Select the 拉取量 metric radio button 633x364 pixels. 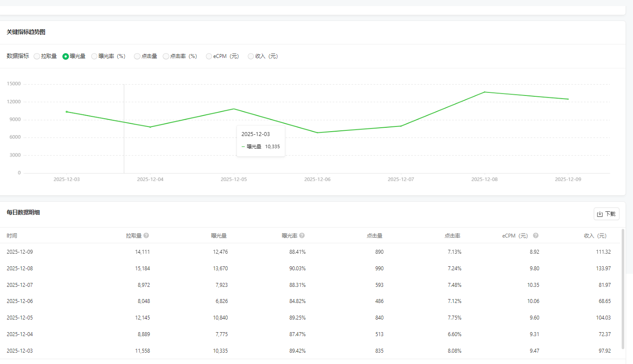pyautogui.click(x=37, y=56)
